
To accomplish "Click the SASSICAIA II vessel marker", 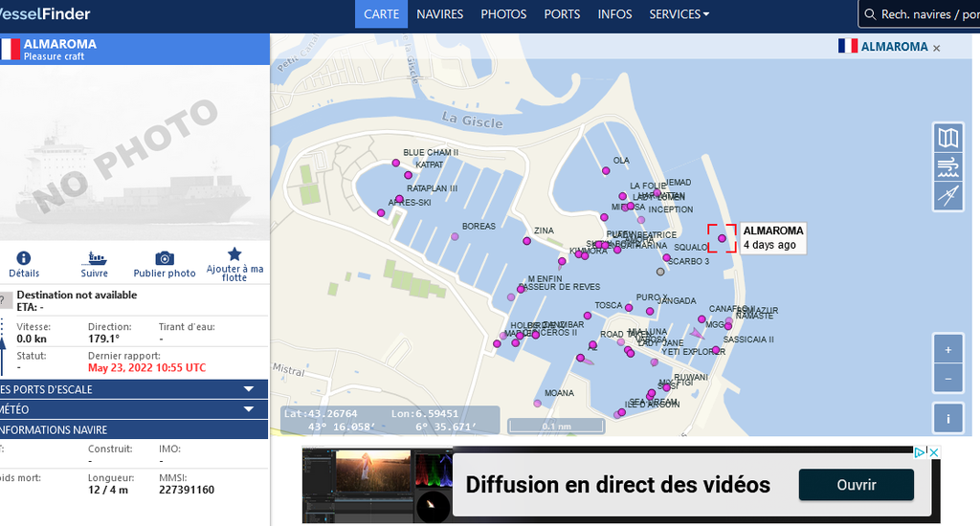I will click(x=716, y=350).
